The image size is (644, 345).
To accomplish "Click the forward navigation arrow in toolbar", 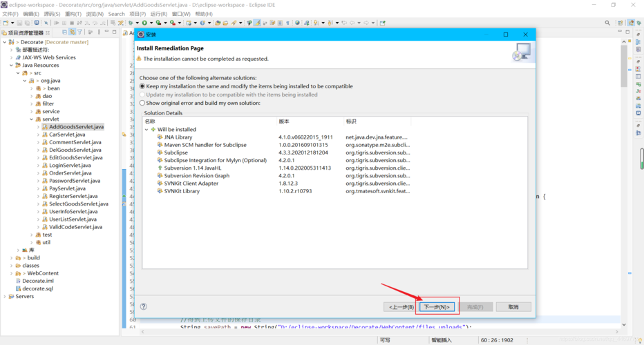I will (366, 23).
